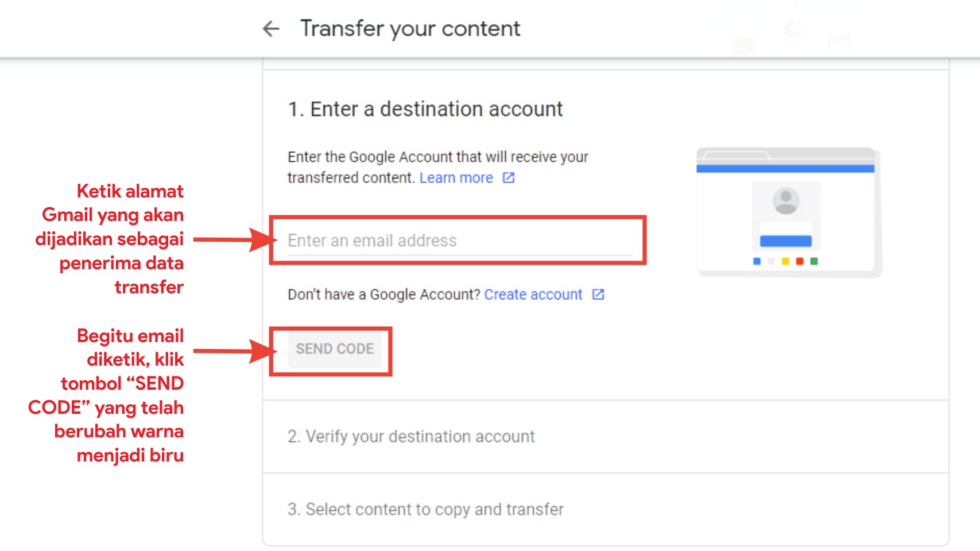Click the blue button inside the illustration

[x=786, y=241]
